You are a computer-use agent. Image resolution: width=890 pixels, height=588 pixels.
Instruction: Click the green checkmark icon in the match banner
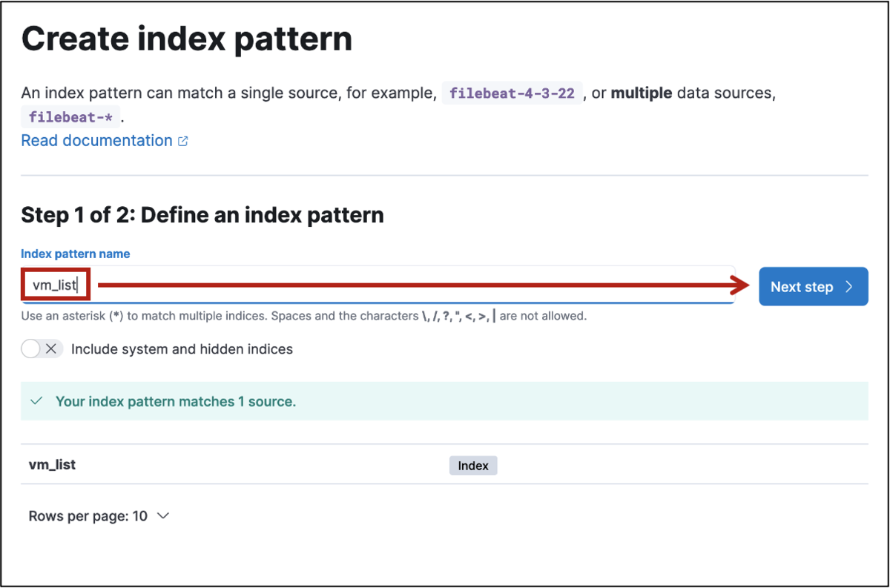(36, 401)
